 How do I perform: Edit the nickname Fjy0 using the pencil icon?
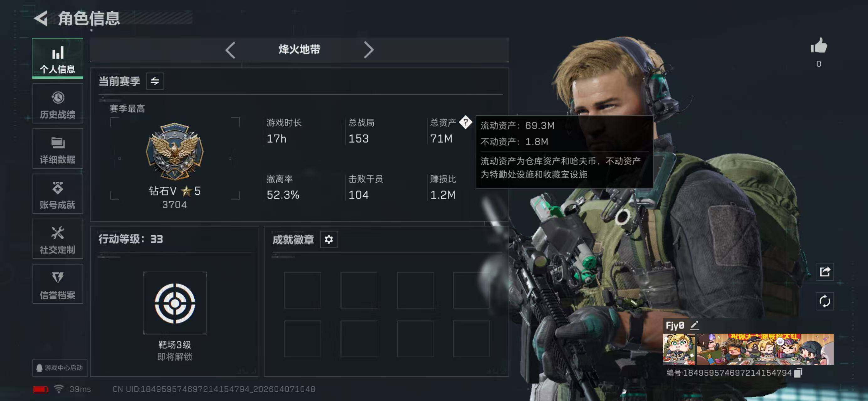click(x=694, y=325)
